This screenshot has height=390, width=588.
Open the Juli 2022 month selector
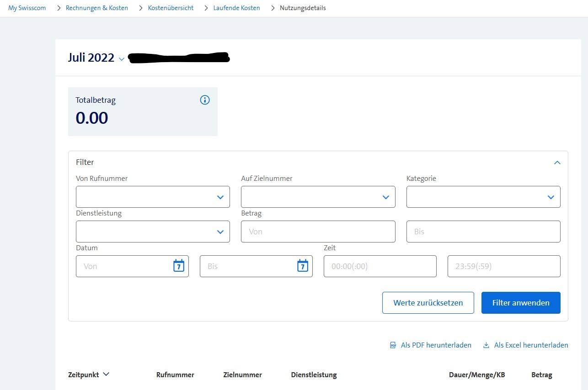click(121, 59)
